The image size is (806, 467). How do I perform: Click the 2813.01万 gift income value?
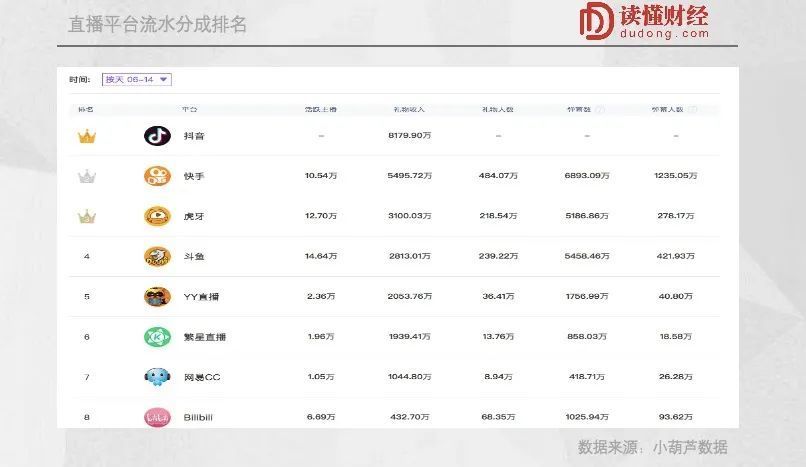coord(410,256)
